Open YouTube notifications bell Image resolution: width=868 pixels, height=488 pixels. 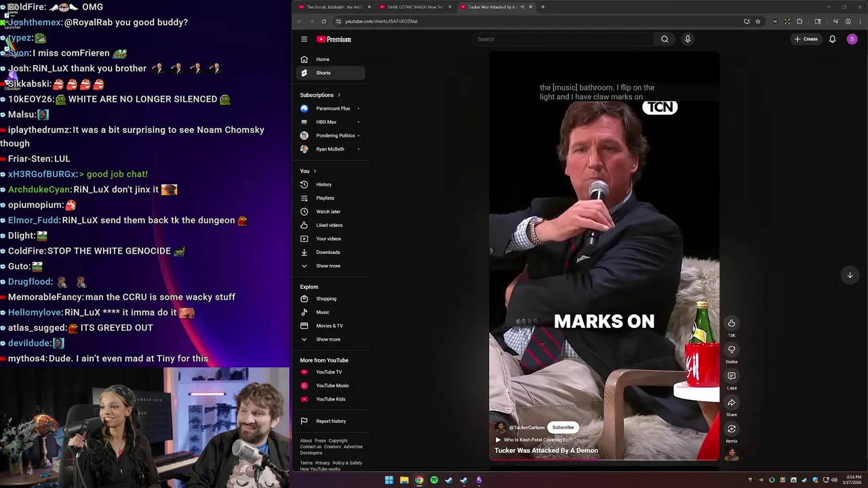click(832, 39)
